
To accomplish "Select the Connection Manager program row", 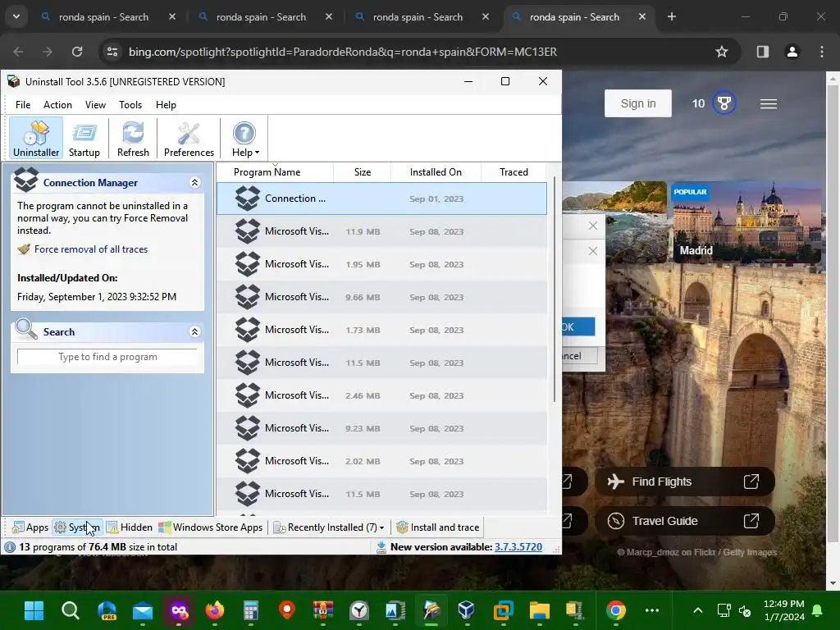I will pos(381,199).
